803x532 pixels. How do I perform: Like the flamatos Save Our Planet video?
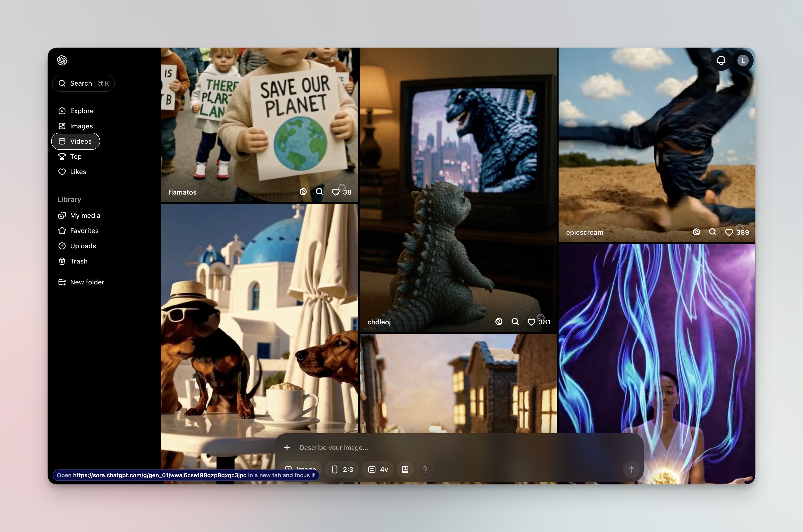pyautogui.click(x=336, y=192)
